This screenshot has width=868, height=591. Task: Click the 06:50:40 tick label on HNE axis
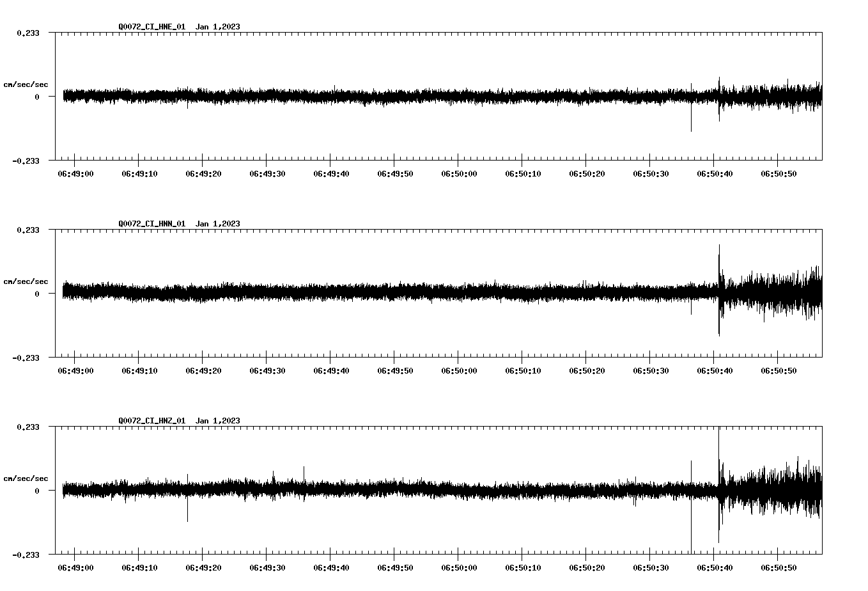[716, 172]
